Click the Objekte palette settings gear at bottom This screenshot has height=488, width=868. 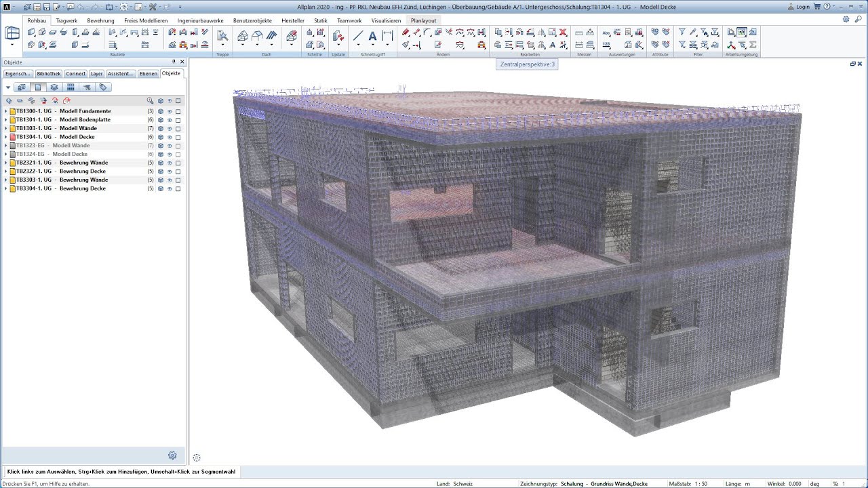pos(172,455)
